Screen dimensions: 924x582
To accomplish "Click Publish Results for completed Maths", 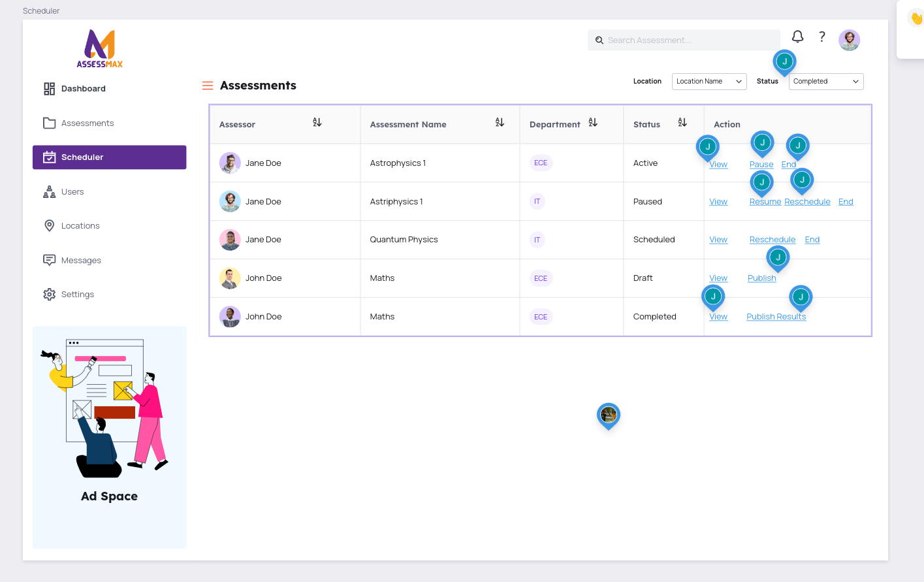I will point(776,317).
